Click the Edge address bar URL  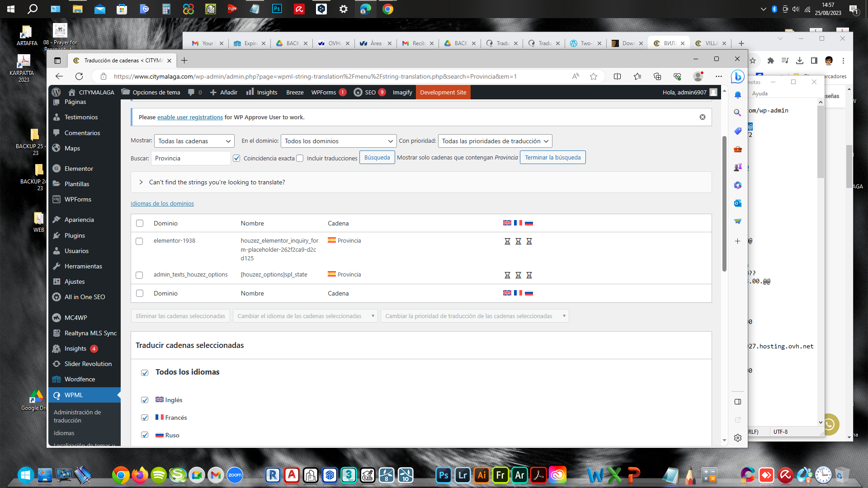point(315,76)
